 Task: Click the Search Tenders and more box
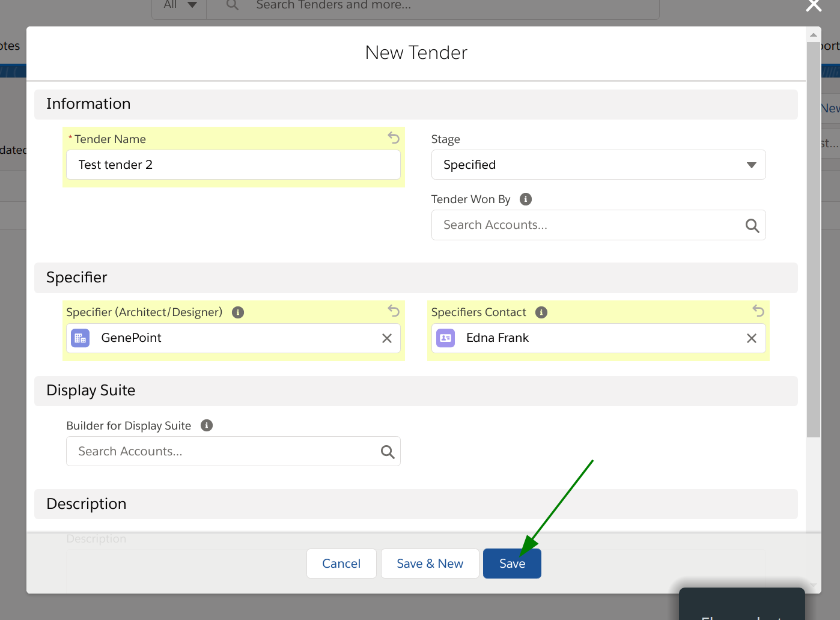(x=433, y=6)
